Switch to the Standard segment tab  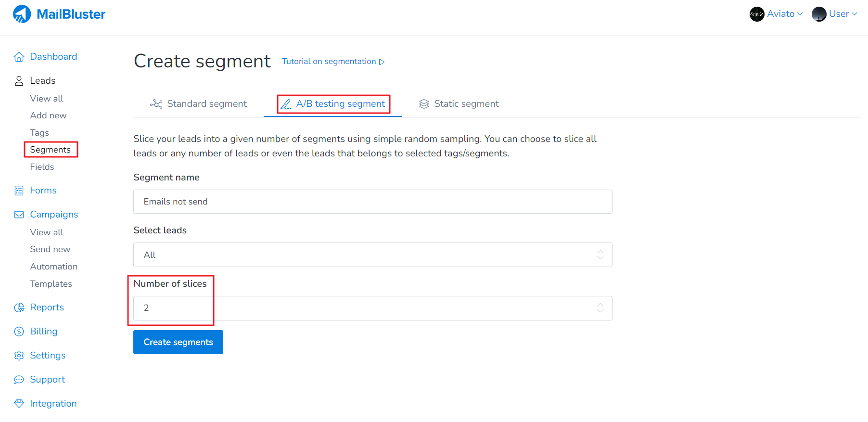[198, 104]
